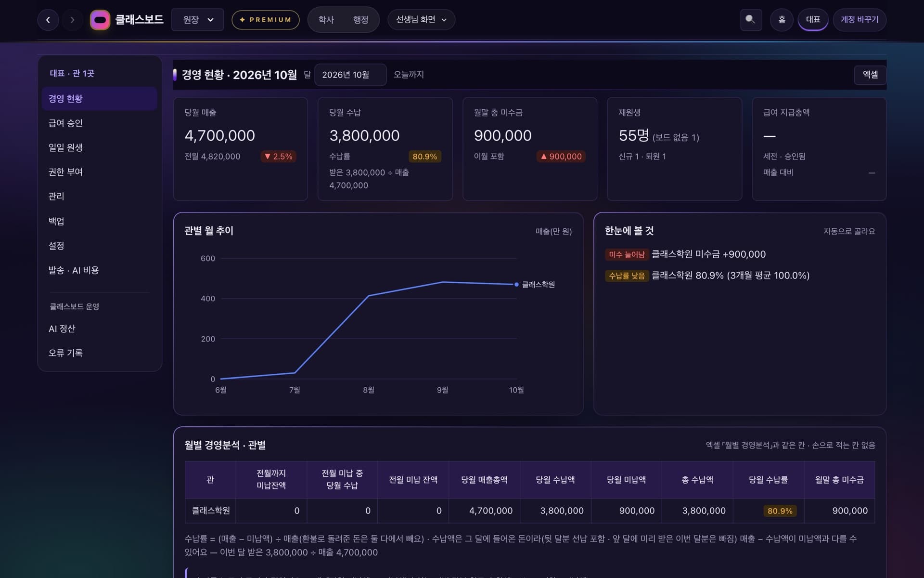Click the 클래스학원 chart line label
Image resolution: width=924 pixels, height=578 pixels.
point(539,285)
